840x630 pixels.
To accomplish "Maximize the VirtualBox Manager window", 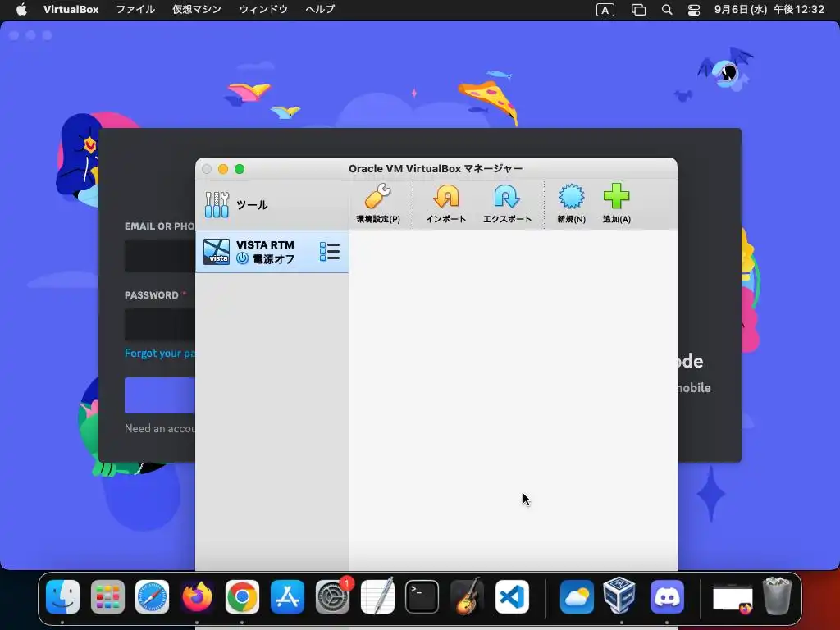I will tap(240, 169).
